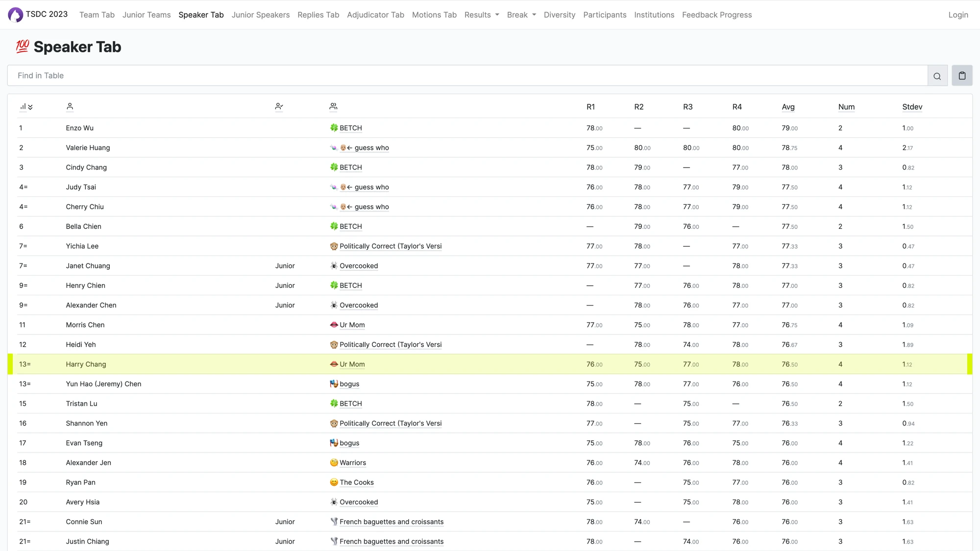Sort by speaker category icon
The height and width of the screenshot is (551, 980).
[x=279, y=106]
